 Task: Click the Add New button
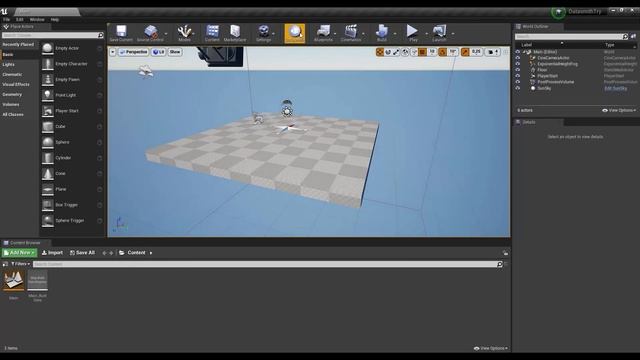[19, 253]
